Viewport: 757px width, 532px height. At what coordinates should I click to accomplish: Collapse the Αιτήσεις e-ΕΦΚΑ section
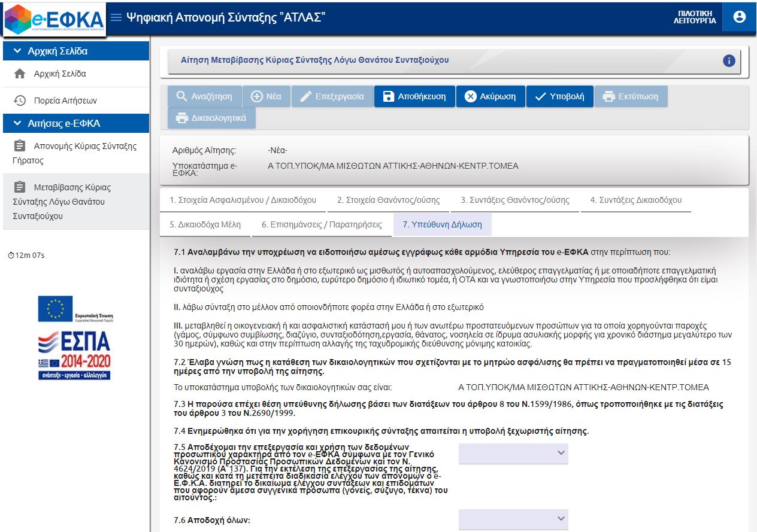click(75, 124)
